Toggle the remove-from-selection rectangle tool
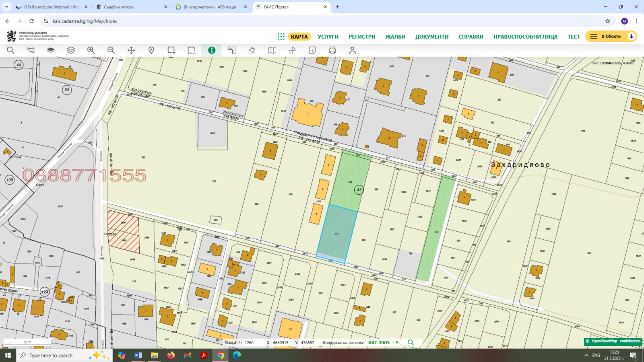Screen dimensions: 644x362 pyautogui.click(x=192, y=50)
